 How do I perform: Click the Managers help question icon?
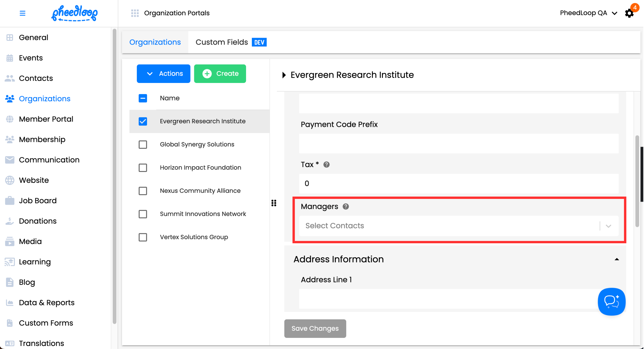click(x=345, y=207)
